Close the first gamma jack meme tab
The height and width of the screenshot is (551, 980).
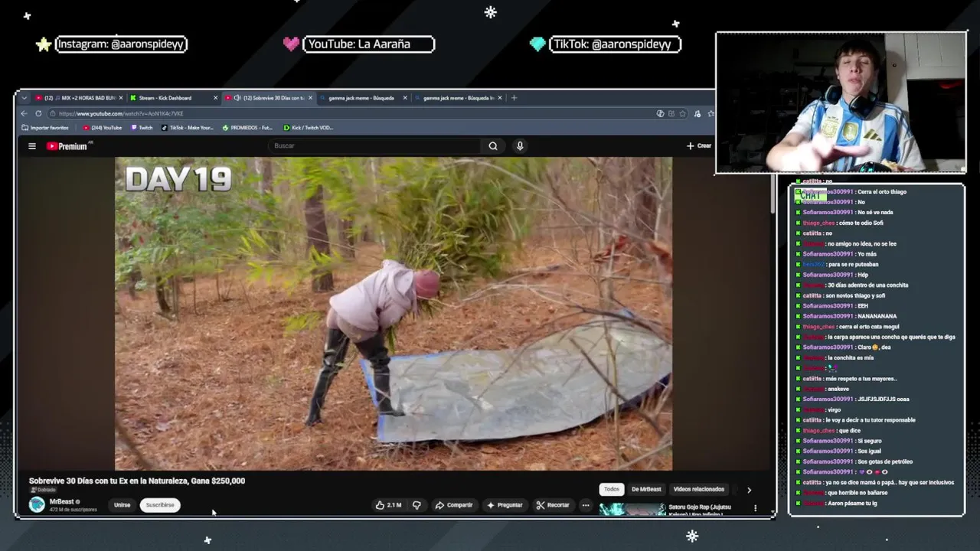coord(405,98)
